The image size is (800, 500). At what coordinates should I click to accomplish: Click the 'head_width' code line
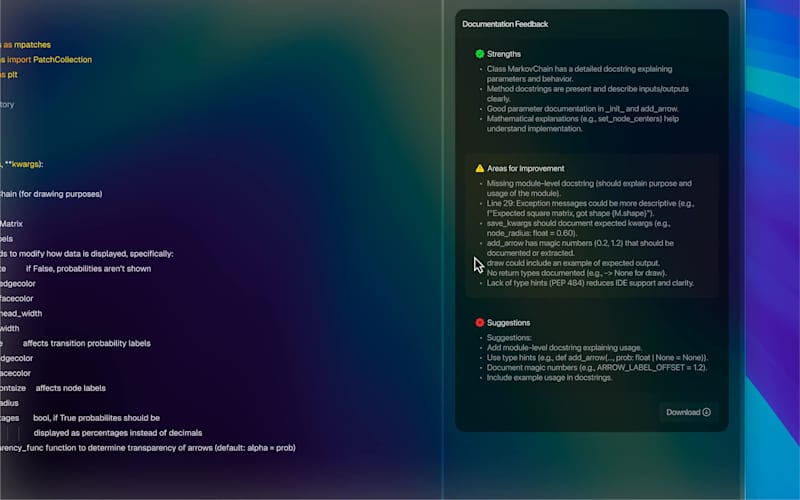pyautogui.click(x=21, y=314)
